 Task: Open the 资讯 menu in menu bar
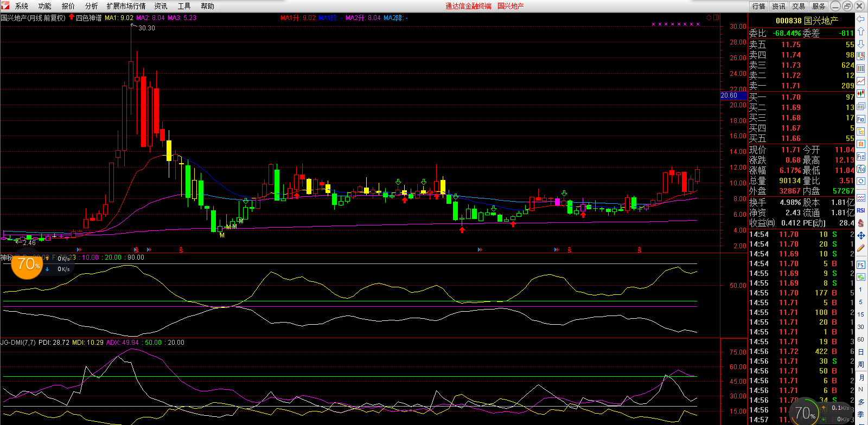click(161, 6)
